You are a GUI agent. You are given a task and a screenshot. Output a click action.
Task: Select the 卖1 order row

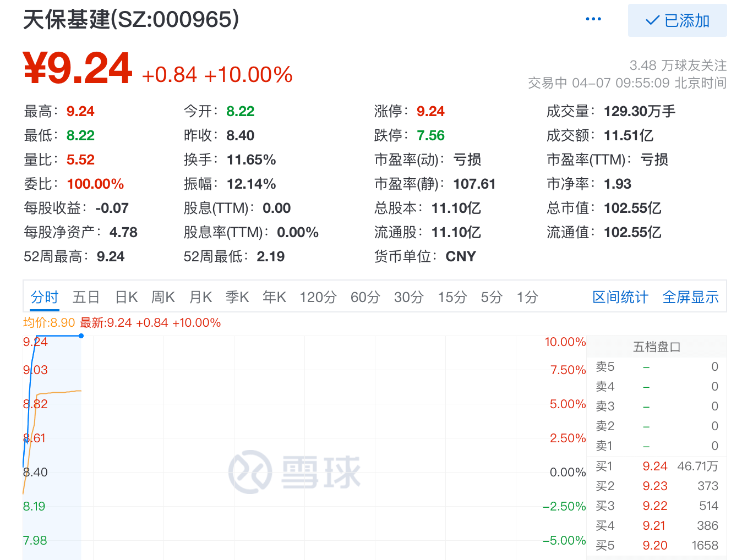pos(657,446)
